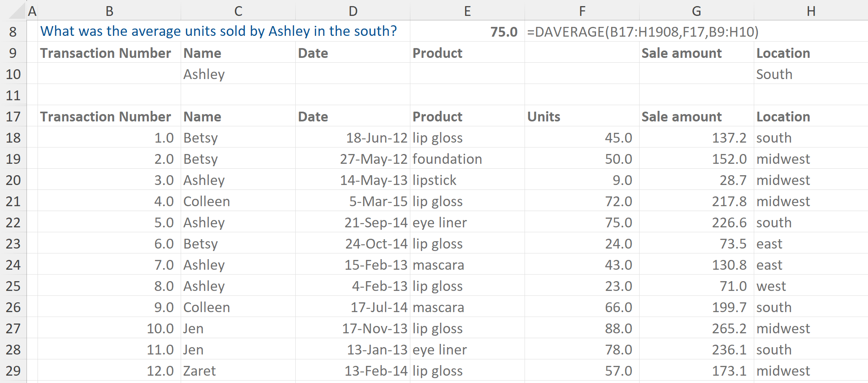Click the select-all corner triangle
Viewport: 868px width, 383px height.
[x=17, y=11]
